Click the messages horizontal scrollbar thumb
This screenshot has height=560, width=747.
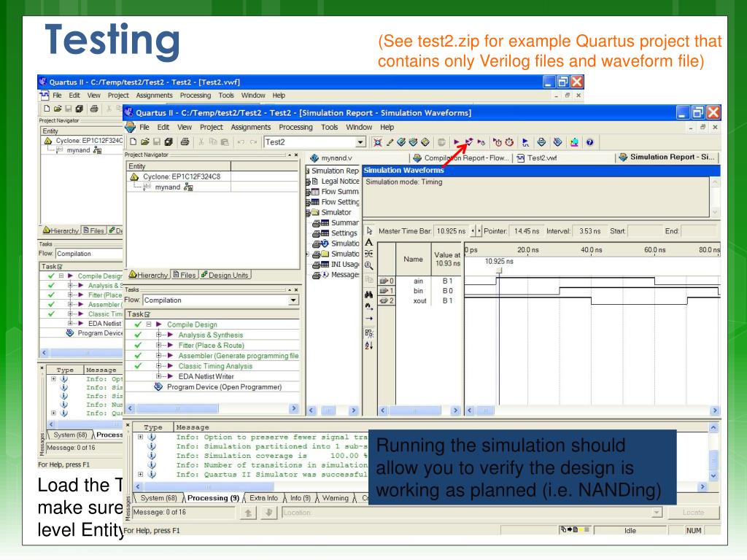(209, 486)
